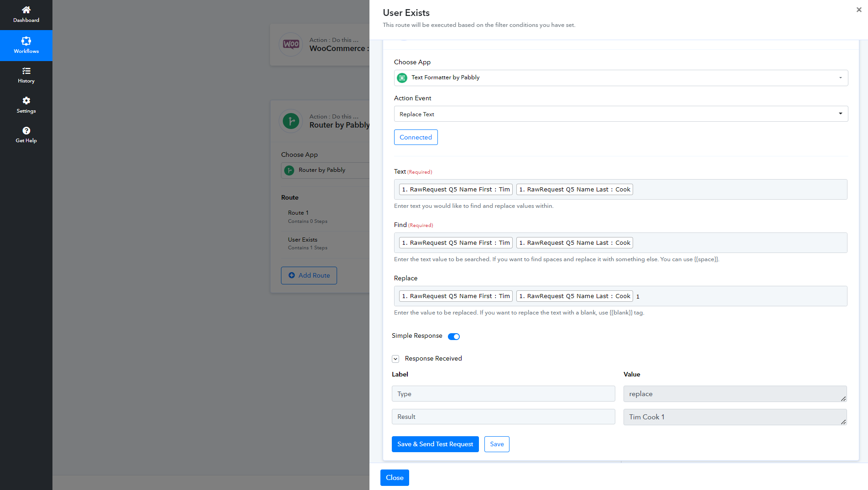868x490 pixels.
Task: Click the Text Formatter by Pabbly icon
Action: (x=402, y=78)
